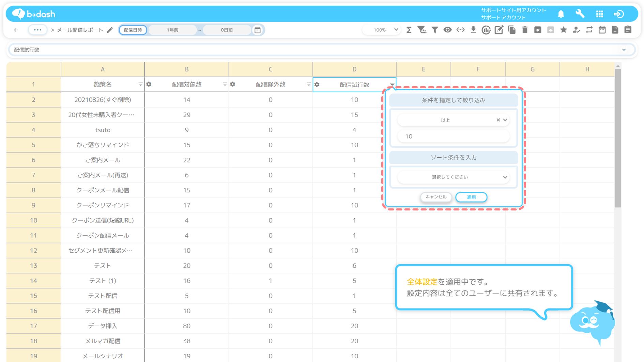
Task: Click the 0日前 end date field
Action: (227, 30)
